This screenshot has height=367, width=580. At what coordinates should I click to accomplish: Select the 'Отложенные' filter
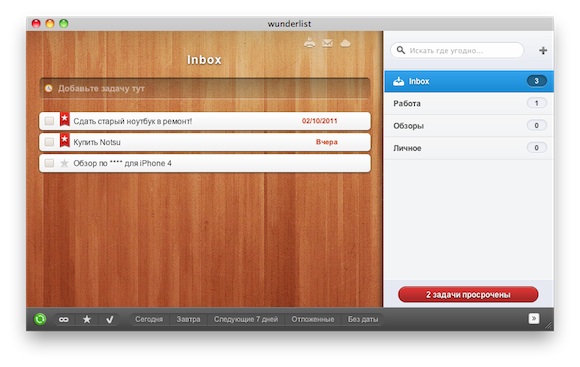pyautogui.click(x=313, y=319)
